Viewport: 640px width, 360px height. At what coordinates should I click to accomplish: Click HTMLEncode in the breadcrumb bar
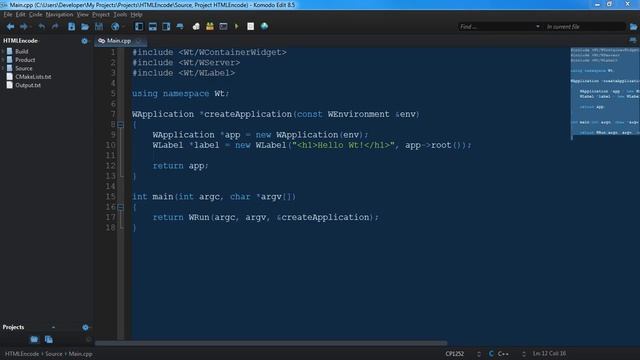pos(22,354)
